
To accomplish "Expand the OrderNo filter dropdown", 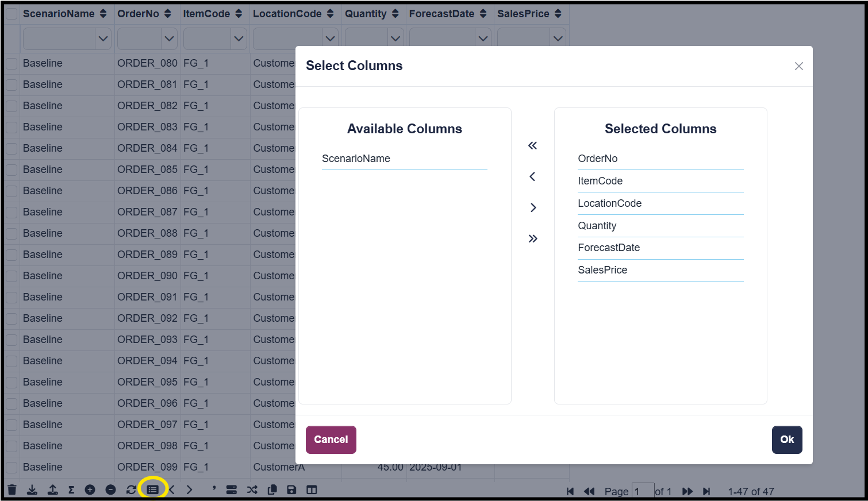I will (x=169, y=38).
